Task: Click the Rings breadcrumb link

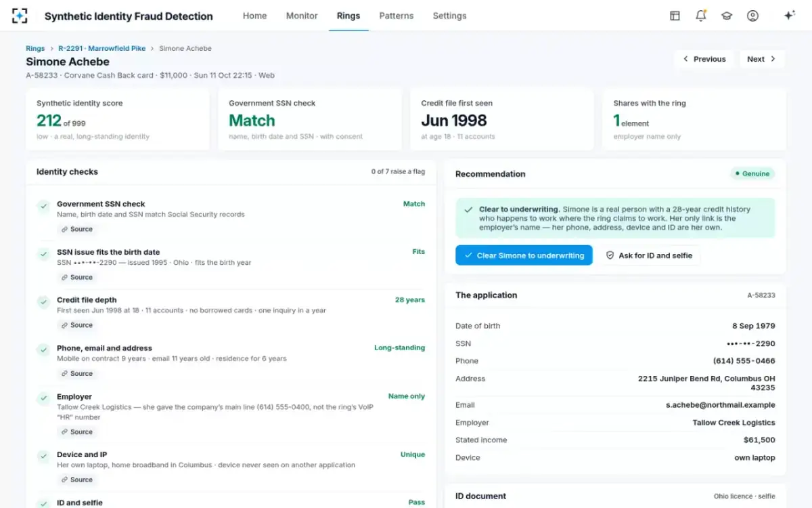Action: [35, 48]
